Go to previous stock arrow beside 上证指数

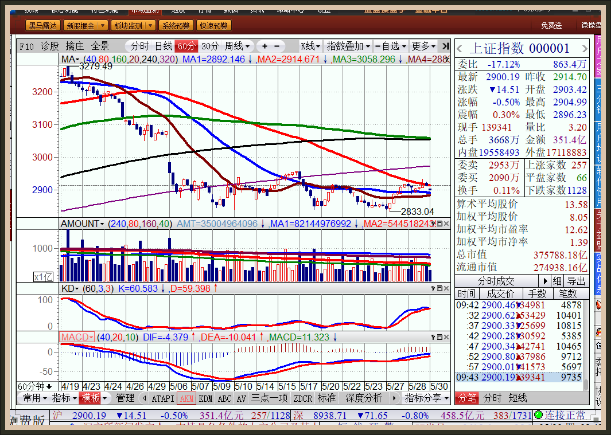460,49
